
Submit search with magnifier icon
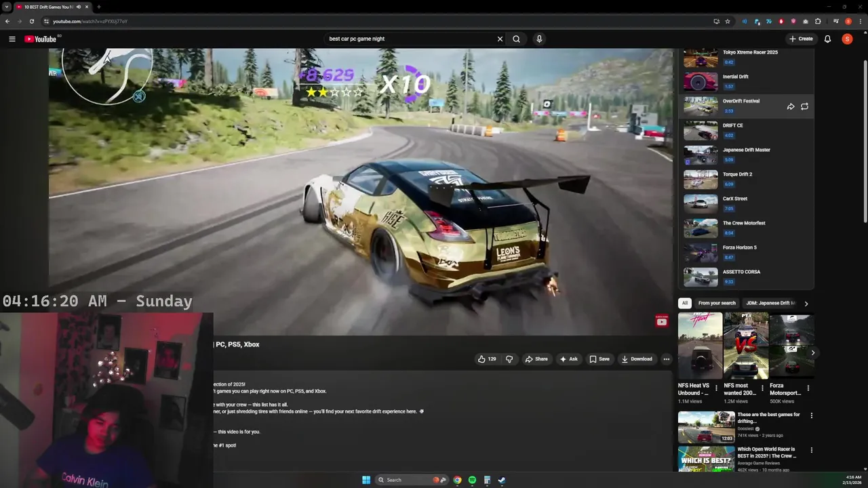[517, 39]
